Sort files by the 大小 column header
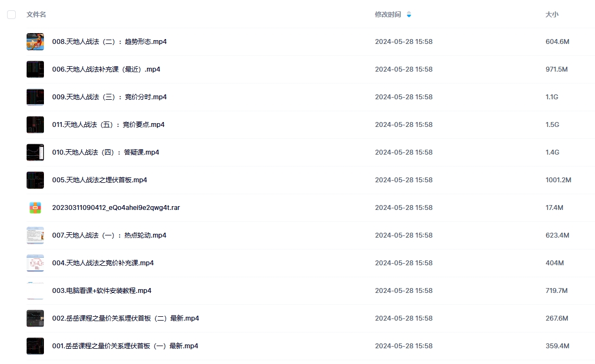The height and width of the screenshot is (364, 595). click(x=552, y=15)
